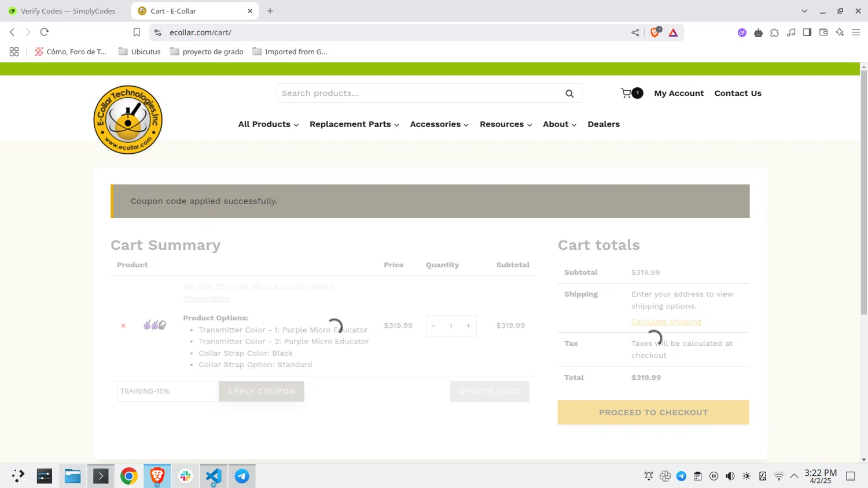Open Brave Shields lion icon
Viewport: 868px width, 488px height.
(655, 32)
